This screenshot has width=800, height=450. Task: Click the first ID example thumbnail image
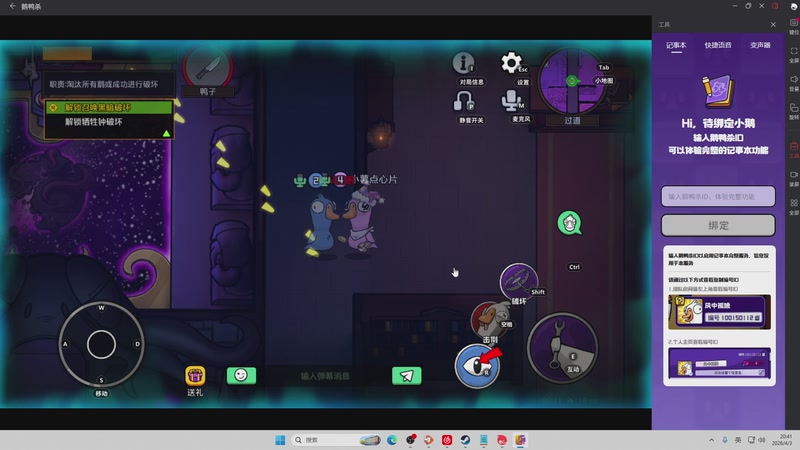click(719, 312)
